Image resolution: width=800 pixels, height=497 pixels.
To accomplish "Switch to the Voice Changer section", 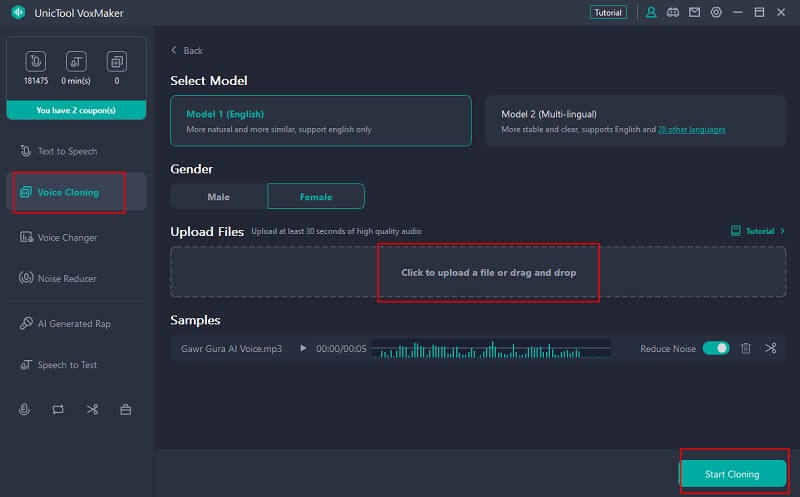I will point(67,238).
